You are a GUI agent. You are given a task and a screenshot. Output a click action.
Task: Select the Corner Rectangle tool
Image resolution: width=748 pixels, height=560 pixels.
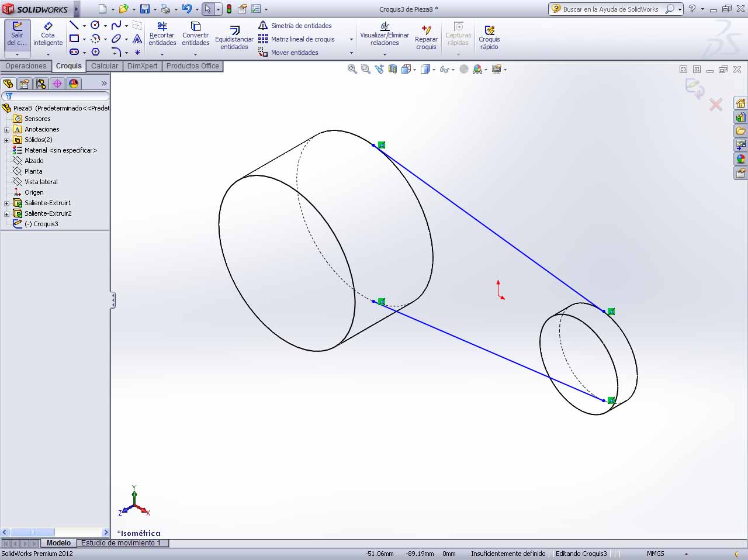click(74, 39)
